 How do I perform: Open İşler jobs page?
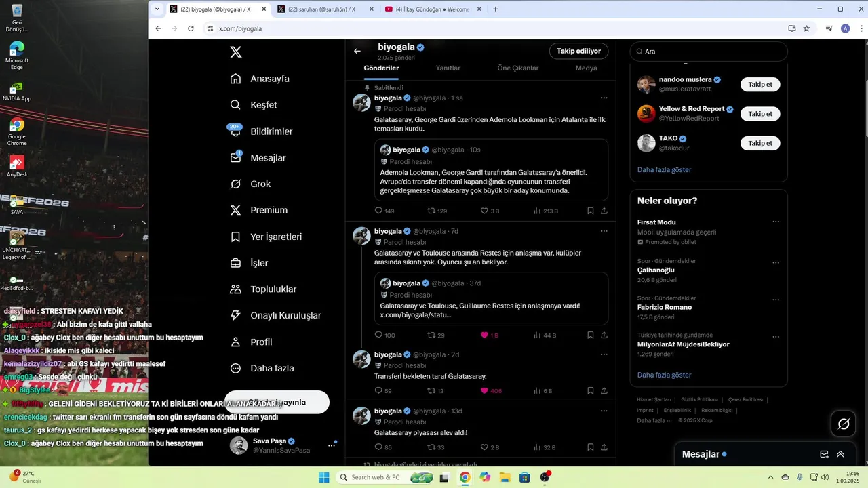click(x=249, y=263)
